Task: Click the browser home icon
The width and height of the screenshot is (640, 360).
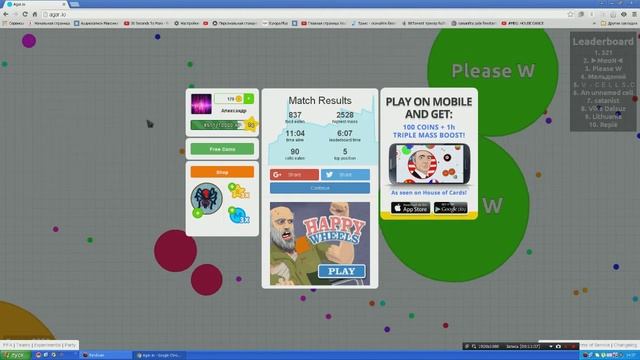Action: (35, 14)
